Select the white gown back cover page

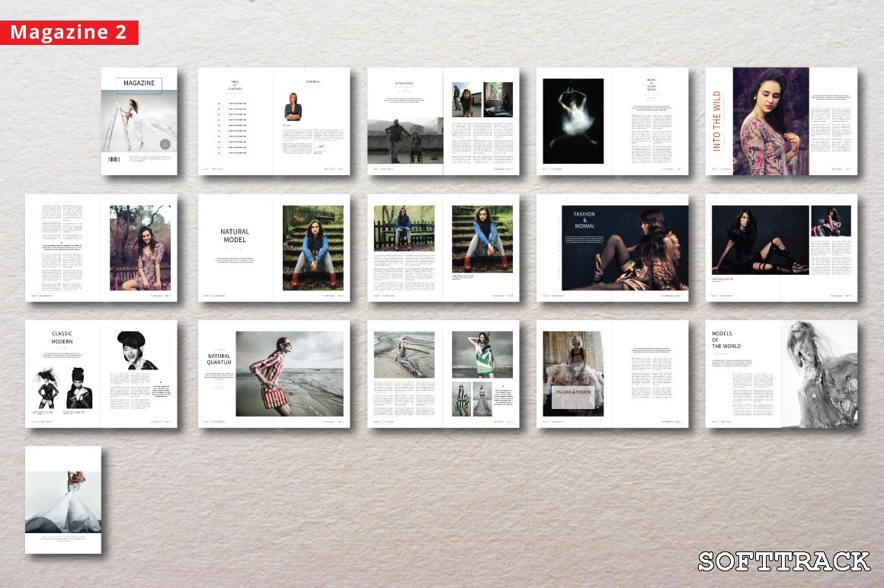(x=63, y=499)
